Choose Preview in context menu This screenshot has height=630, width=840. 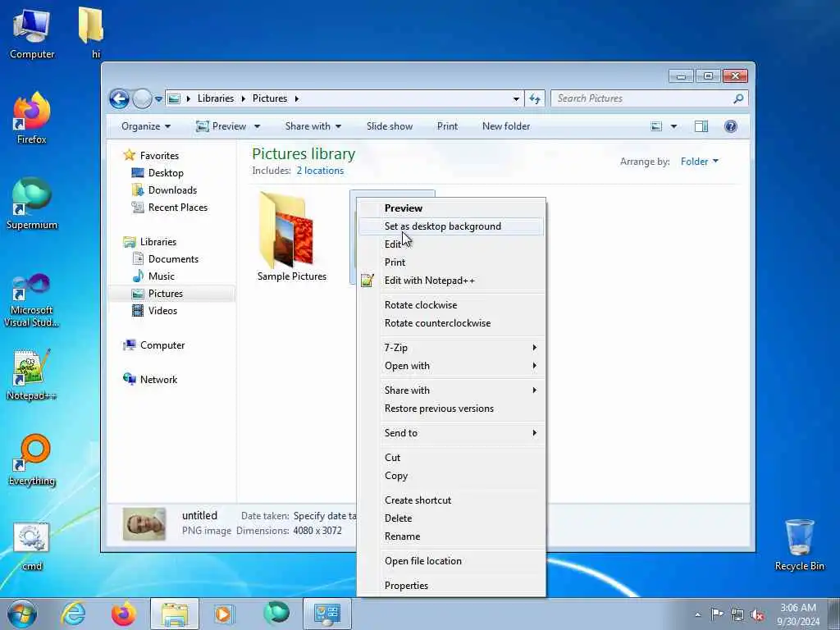click(x=451, y=208)
